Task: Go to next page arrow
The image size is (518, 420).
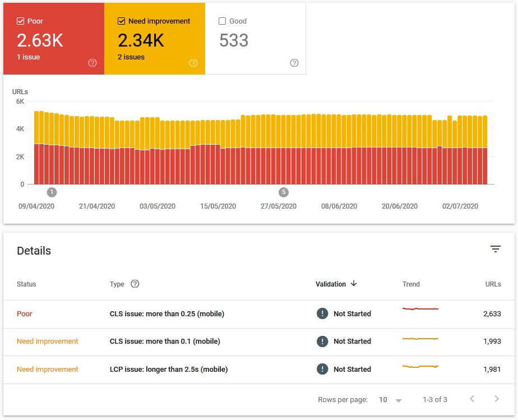Action: coord(497,399)
